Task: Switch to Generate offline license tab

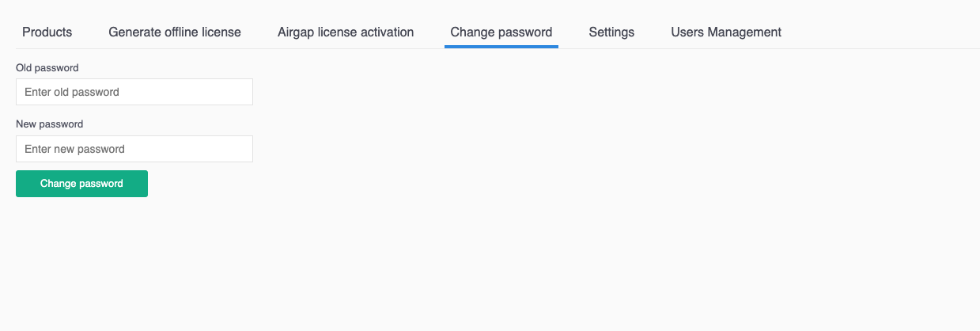Action: pyautogui.click(x=175, y=32)
